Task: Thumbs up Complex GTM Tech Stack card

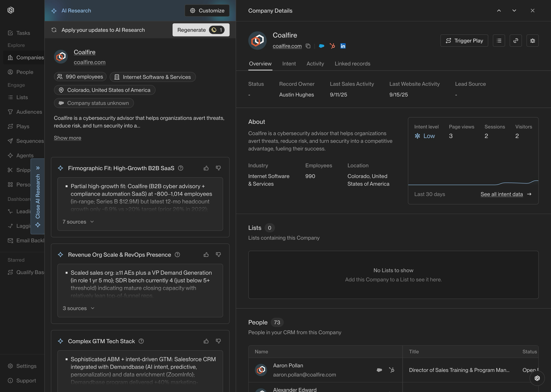Action: pos(206,341)
